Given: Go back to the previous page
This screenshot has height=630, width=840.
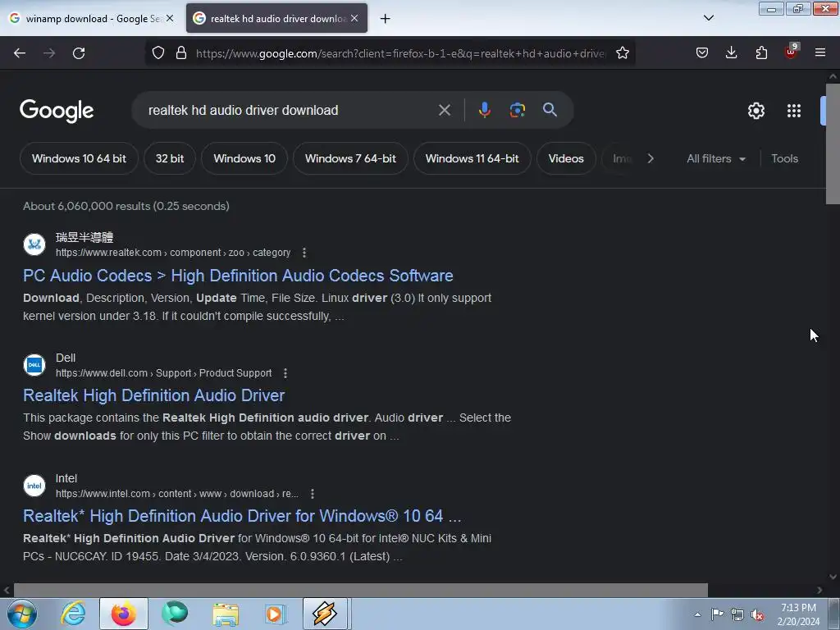Looking at the screenshot, I should click(20, 53).
